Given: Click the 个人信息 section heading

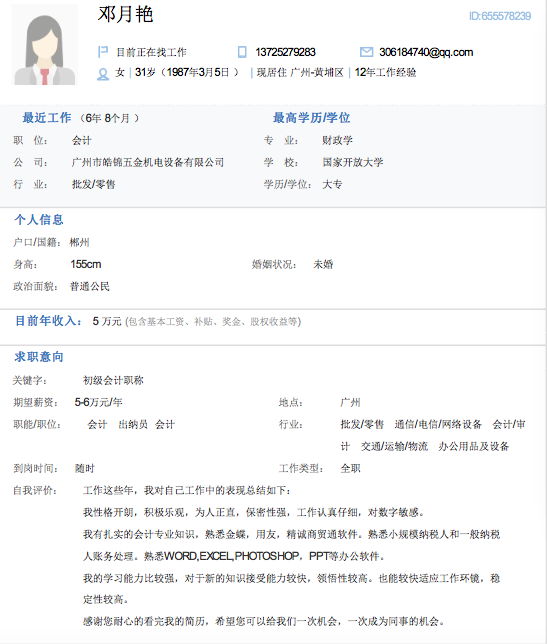Looking at the screenshot, I should (x=39, y=220).
